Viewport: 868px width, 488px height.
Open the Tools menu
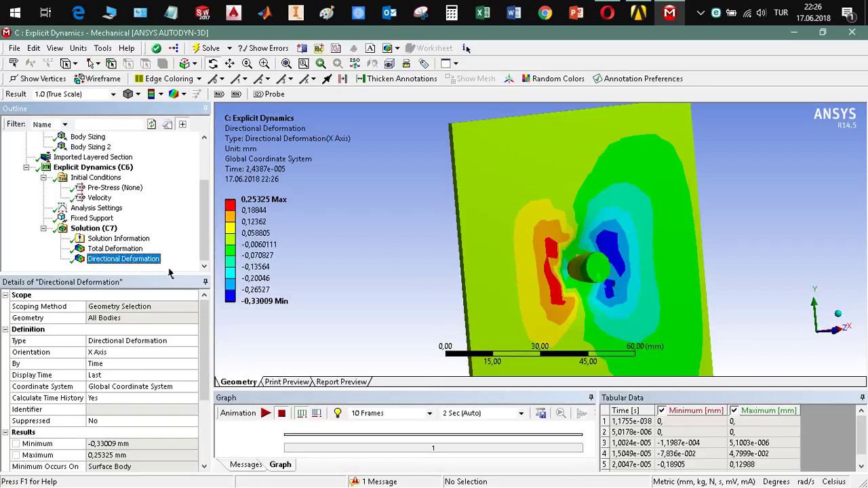[x=102, y=48]
